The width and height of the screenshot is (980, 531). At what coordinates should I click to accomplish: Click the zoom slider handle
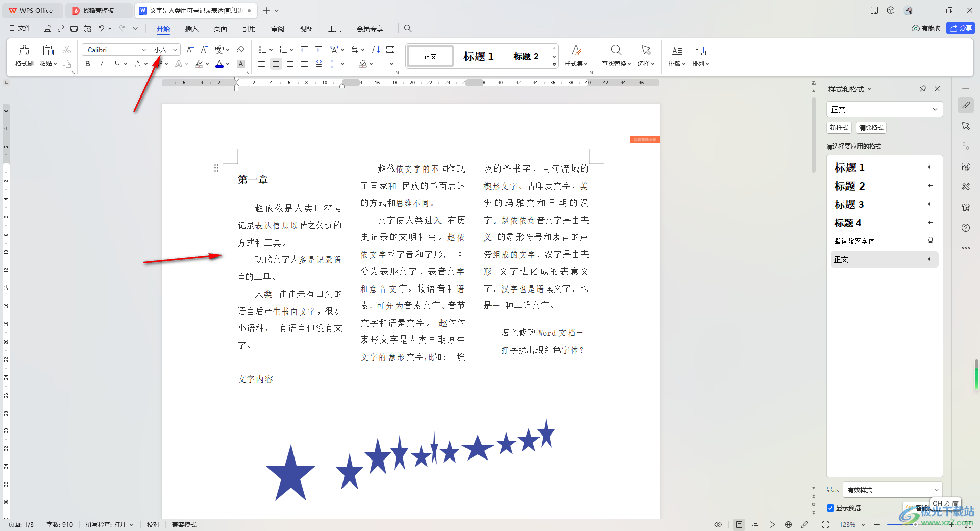point(915,524)
